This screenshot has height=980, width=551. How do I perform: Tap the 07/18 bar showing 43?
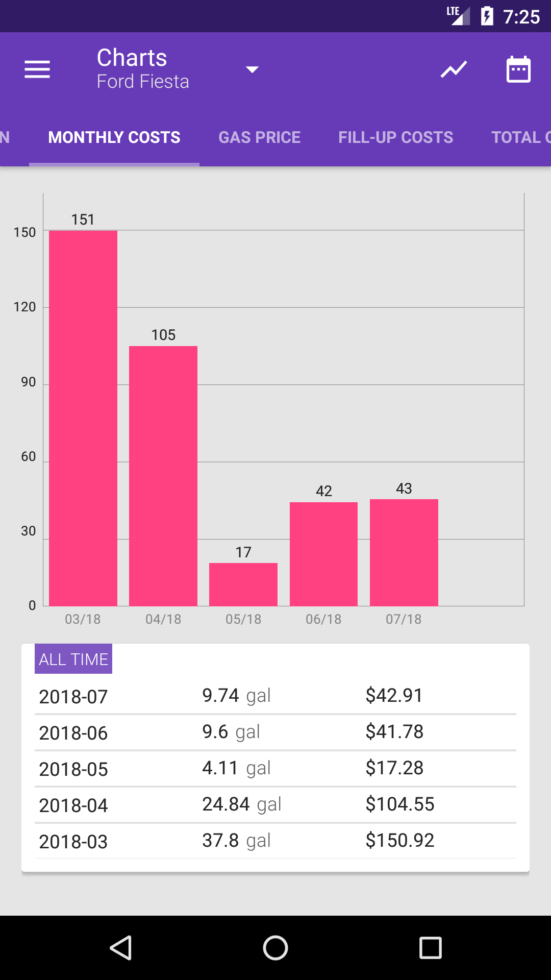coord(404,552)
